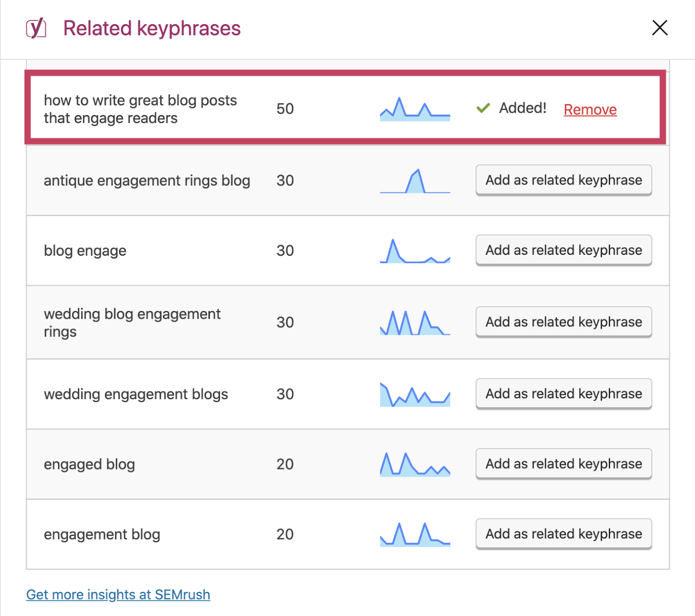
Task: Click the trend graph next to engagement blog
Action: click(x=415, y=534)
